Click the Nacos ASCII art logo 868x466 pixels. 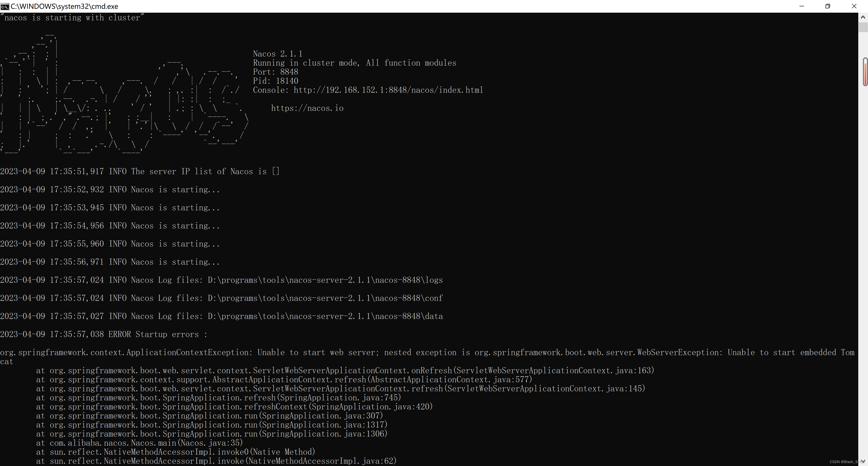(125, 94)
